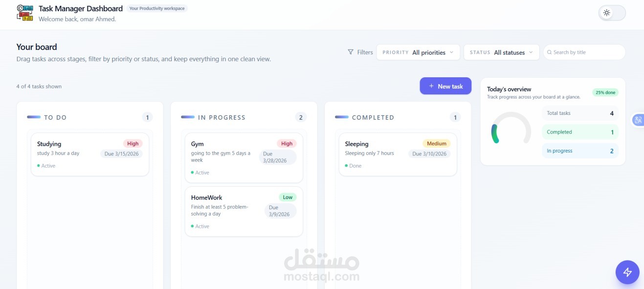Click Due 3/15/2026 date chip
This screenshot has height=289, width=644.
[x=121, y=154]
